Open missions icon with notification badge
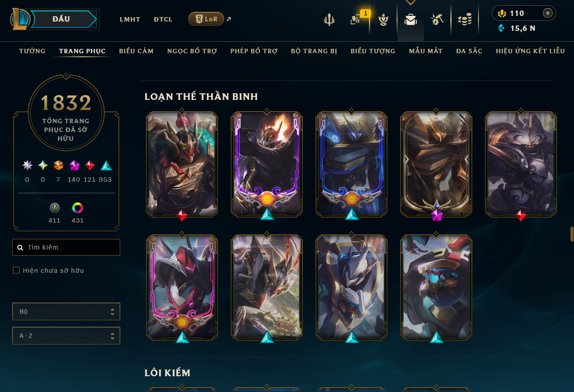Viewport: 574px width, 392px height. [356, 20]
